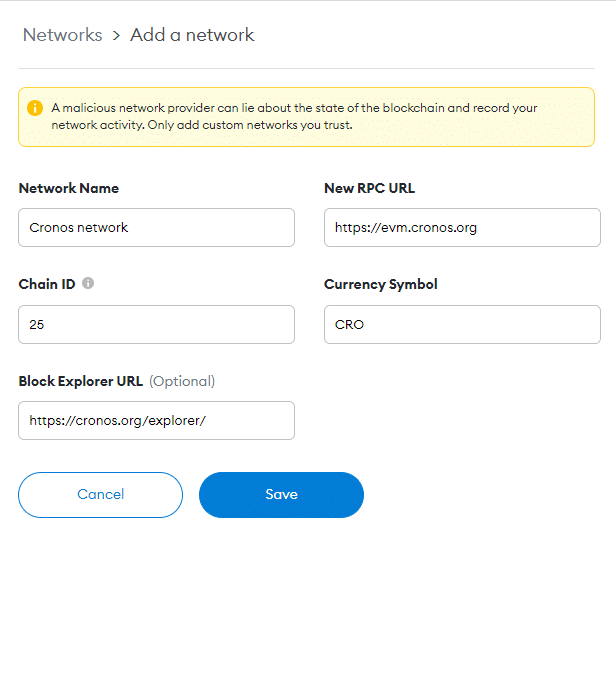Select the Add a network breadcrumb title

[x=192, y=35]
